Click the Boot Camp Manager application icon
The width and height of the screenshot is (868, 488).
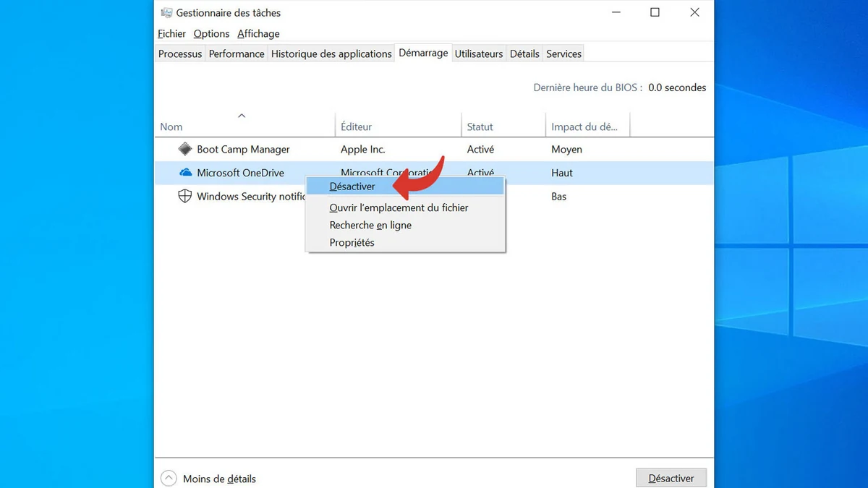tap(185, 149)
